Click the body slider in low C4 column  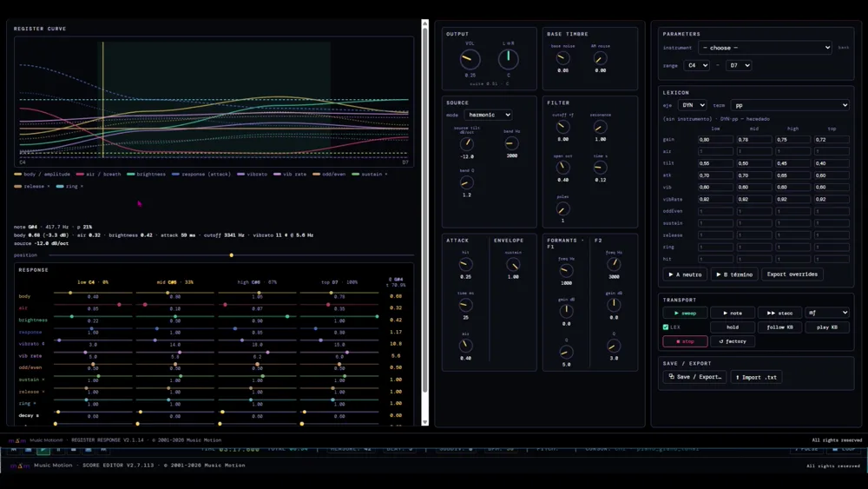[x=93, y=293]
